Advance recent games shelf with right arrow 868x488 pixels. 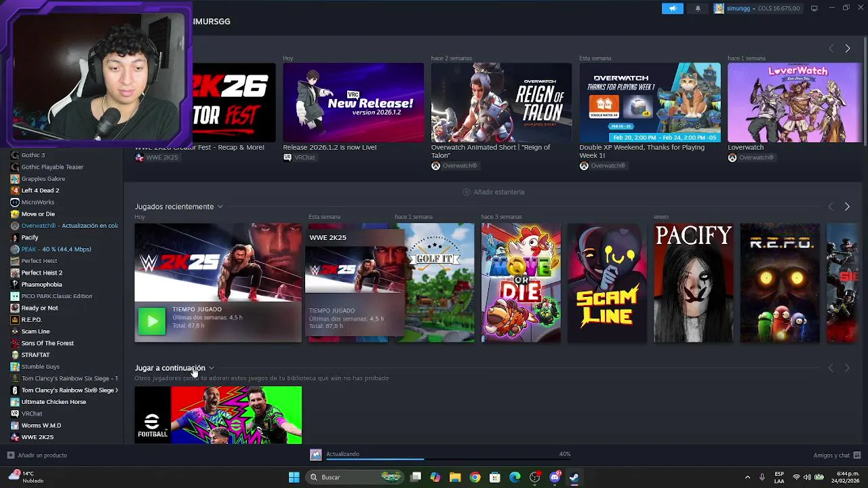coord(847,207)
